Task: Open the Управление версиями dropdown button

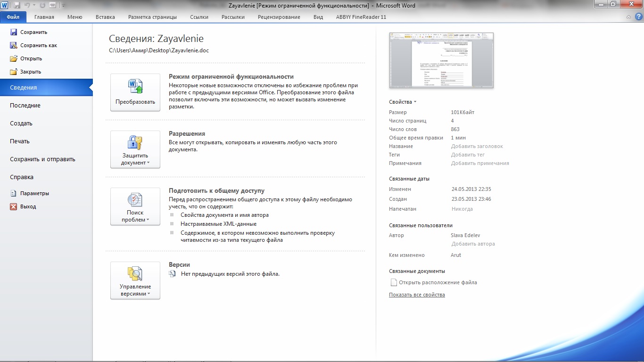Action: 135,280
